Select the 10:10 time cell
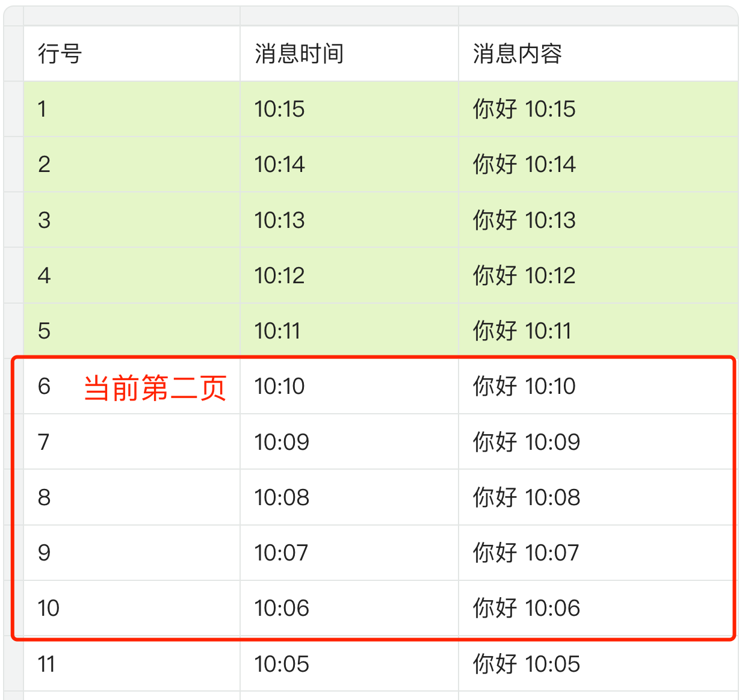Image resolution: width=745 pixels, height=700 pixels. click(x=279, y=387)
